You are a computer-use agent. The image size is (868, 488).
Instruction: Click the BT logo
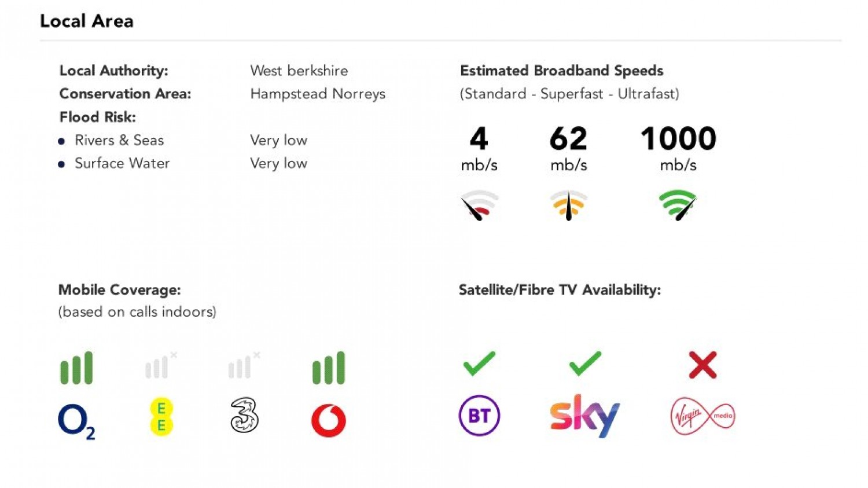click(x=479, y=416)
